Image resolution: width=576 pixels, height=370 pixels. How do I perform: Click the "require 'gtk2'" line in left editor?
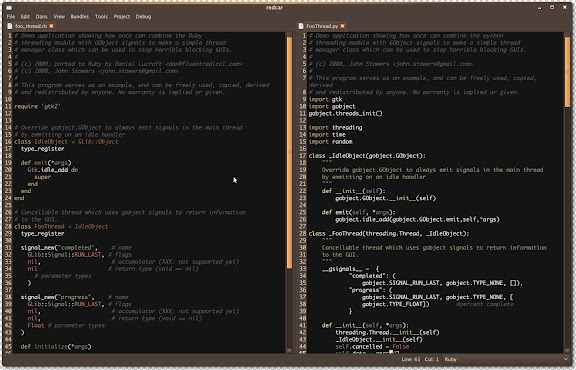[x=37, y=107]
